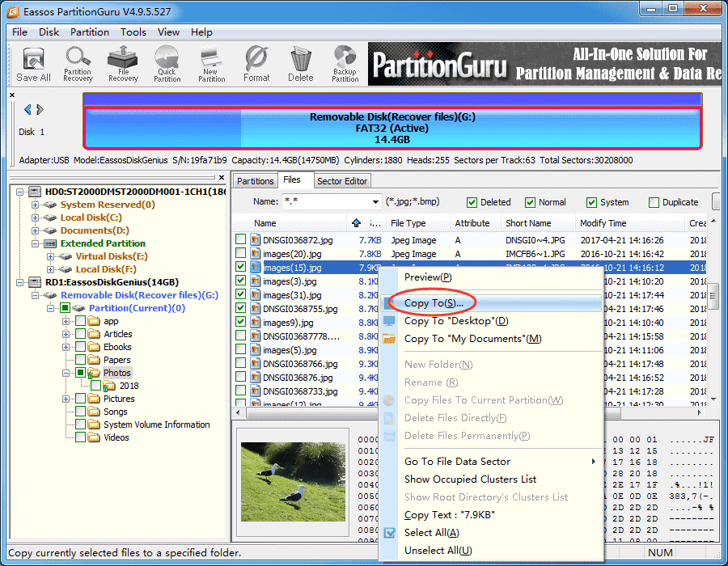Go to previous disk arrow
Image resolution: width=728 pixels, height=566 pixels.
[28, 109]
